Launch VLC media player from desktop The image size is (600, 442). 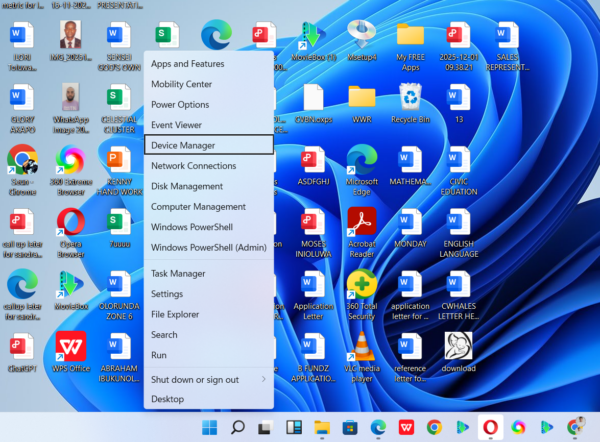[x=361, y=346]
